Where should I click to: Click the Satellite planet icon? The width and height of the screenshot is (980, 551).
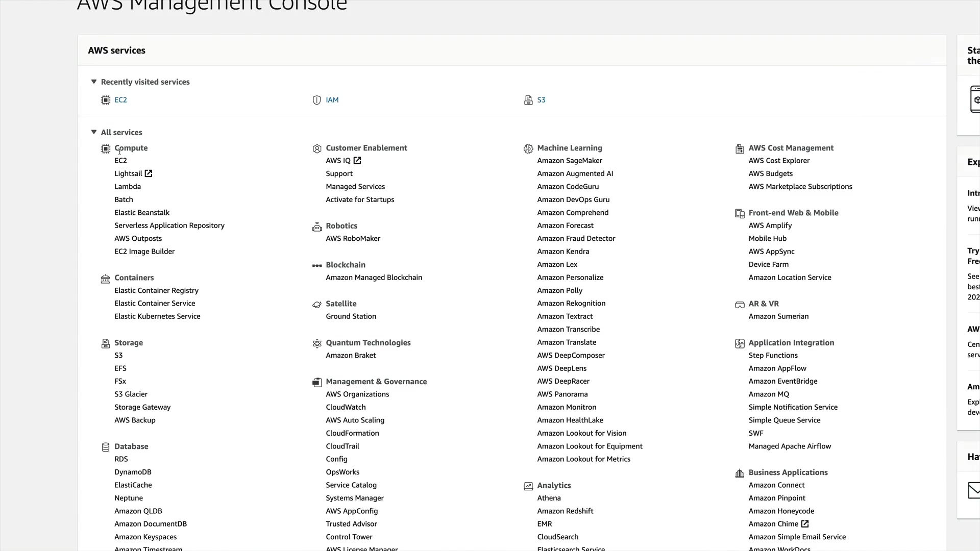point(317,305)
